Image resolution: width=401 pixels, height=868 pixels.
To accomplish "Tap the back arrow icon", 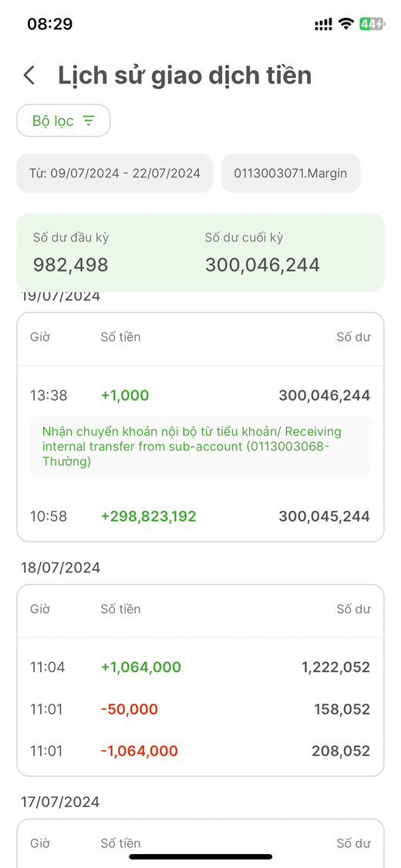I will point(29,76).
